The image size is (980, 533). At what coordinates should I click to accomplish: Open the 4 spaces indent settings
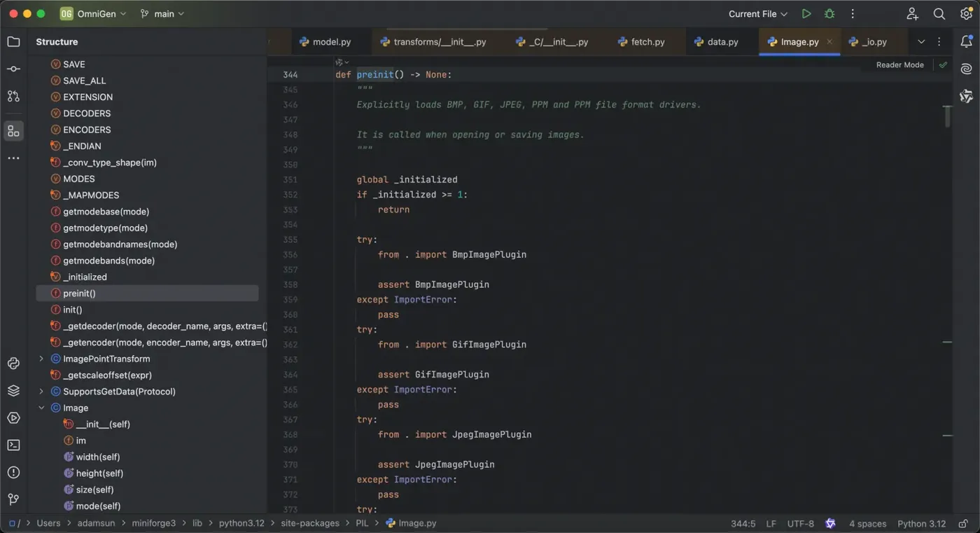867,523
